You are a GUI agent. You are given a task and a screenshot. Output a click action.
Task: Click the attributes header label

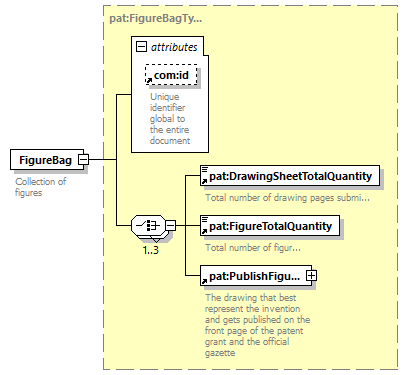(x=174, y=47)
